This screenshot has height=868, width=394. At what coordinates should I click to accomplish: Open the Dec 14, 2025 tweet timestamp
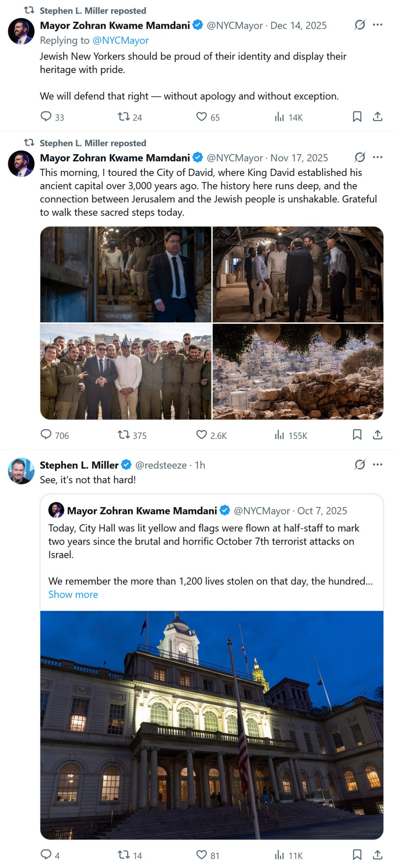click(x=298, y=25)
